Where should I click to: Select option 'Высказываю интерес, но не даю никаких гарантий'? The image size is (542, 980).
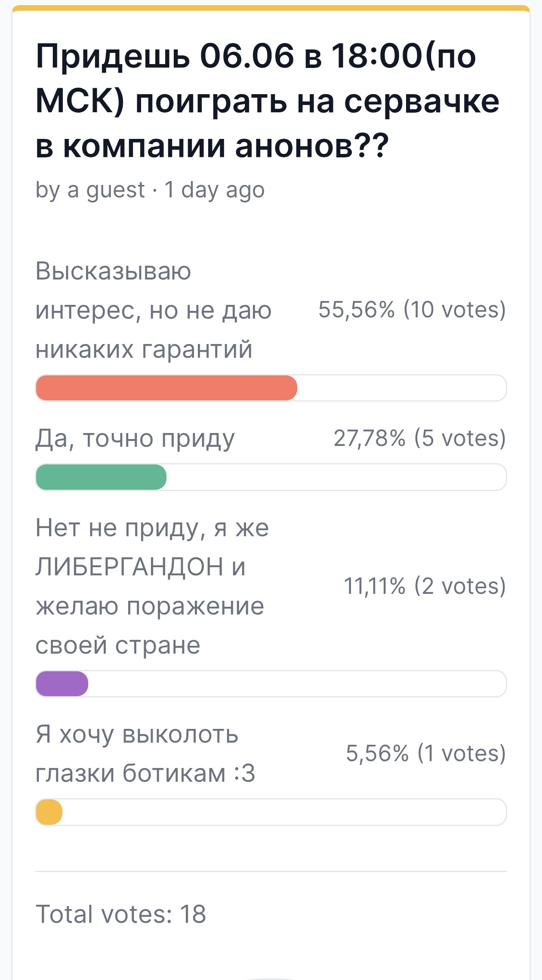point(154,310)
